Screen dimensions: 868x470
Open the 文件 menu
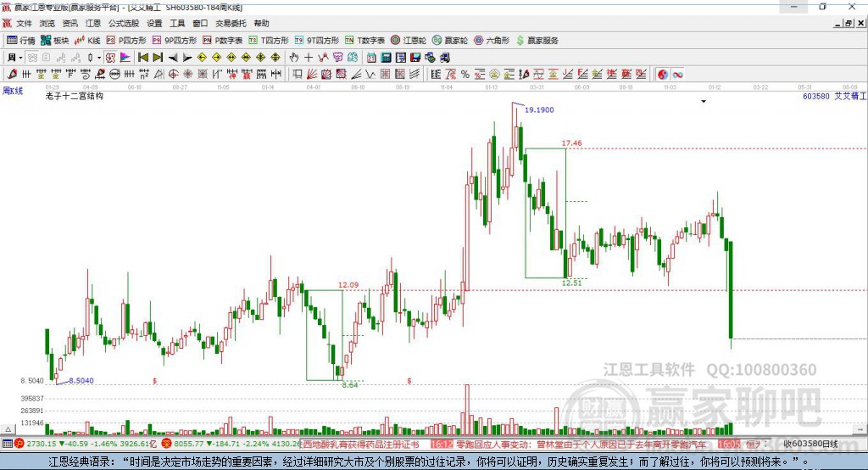[x=24, y=23]
